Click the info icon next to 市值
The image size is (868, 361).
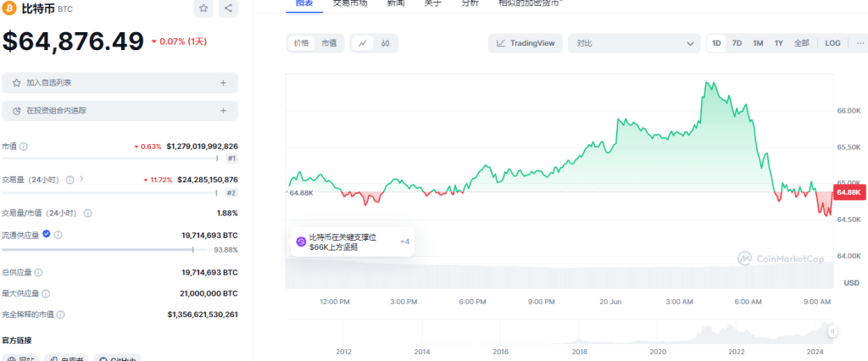24,147
